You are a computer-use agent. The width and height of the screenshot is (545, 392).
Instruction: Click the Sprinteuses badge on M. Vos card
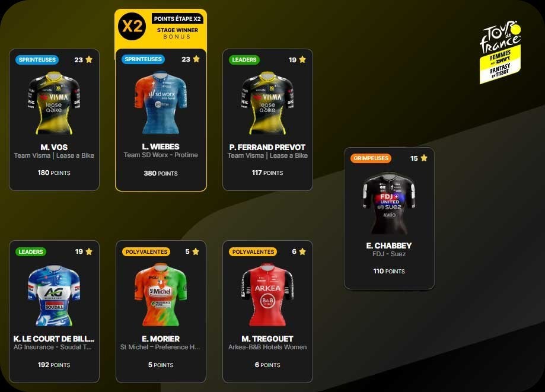coord(37,60)
